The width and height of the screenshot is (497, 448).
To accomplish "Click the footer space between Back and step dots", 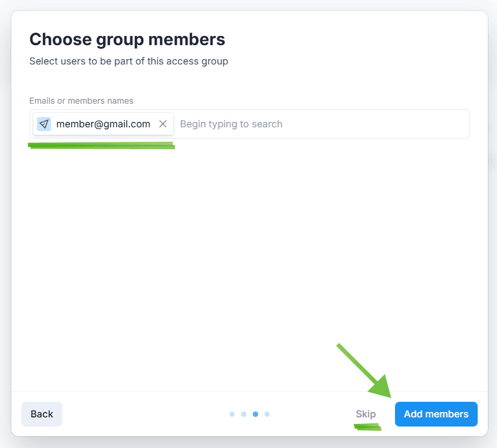I will tap(145, 414).
